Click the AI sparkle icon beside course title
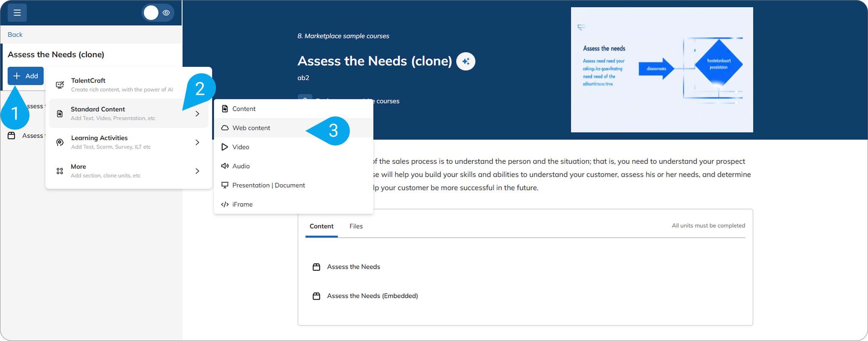This screenshot has height=341, width=868. (x=466, y=61)
